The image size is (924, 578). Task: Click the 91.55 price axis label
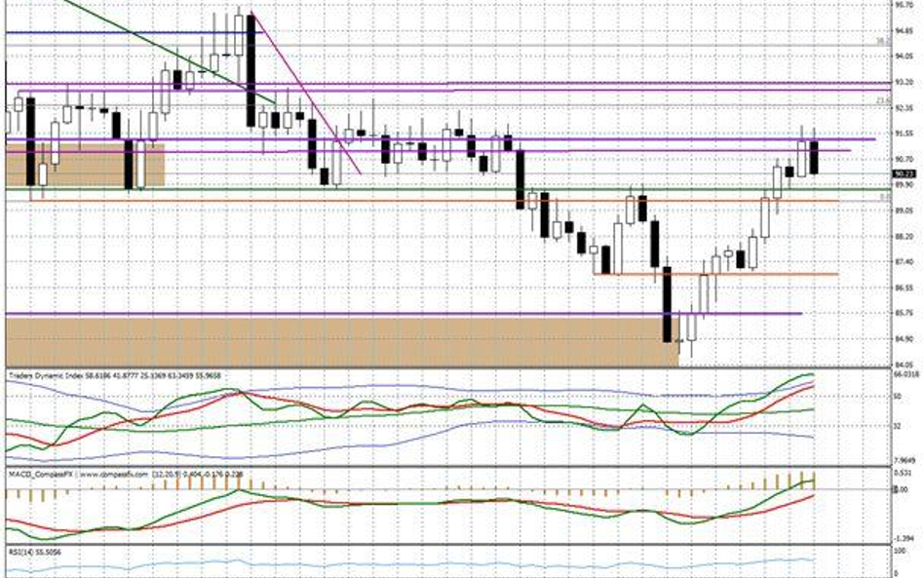(905, 134)
